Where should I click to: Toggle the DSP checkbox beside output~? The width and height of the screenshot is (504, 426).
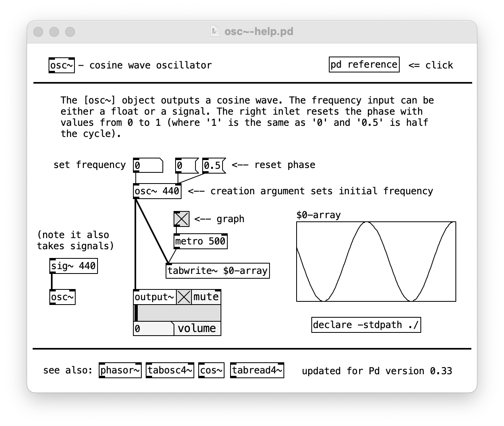(x=184, y=297)
